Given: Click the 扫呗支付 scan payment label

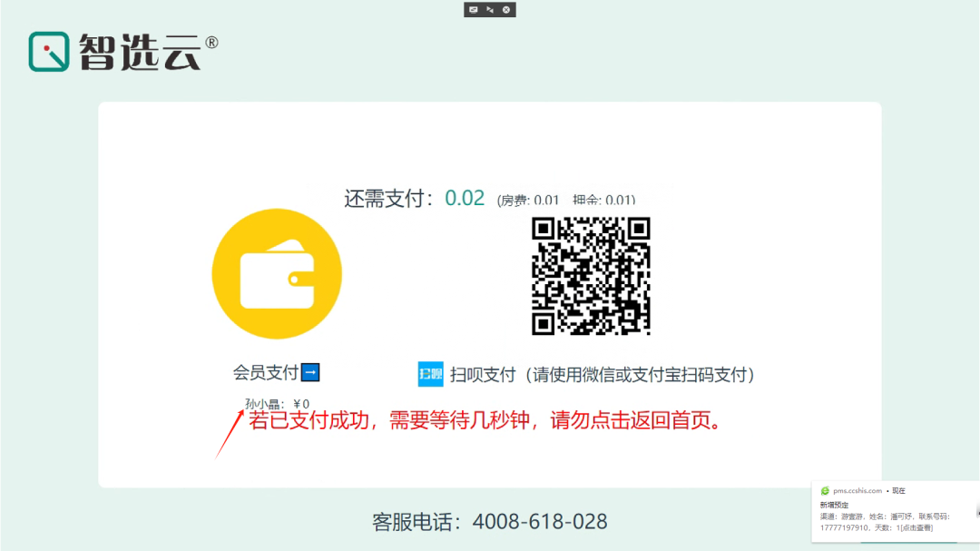Looking at the screenshot, I should (602, 375).
